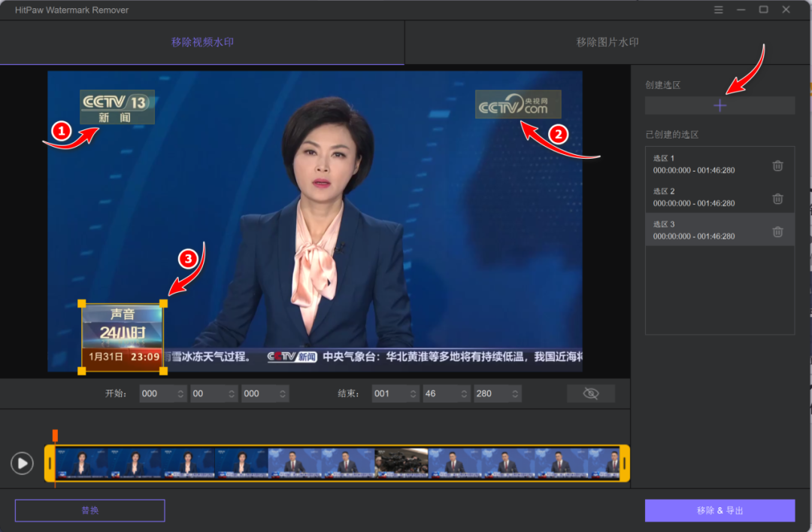Click 替换 button to replace video
Image resolution: width=812 pixels, height=532 pixels.
90,511
